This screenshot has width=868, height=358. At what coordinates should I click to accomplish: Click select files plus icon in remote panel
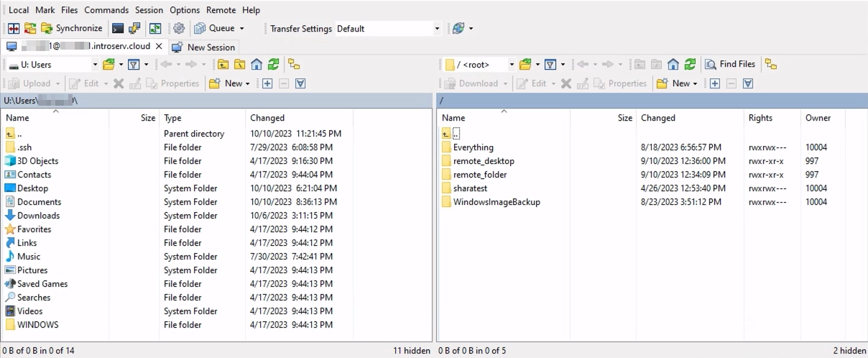tap(715, 83)
